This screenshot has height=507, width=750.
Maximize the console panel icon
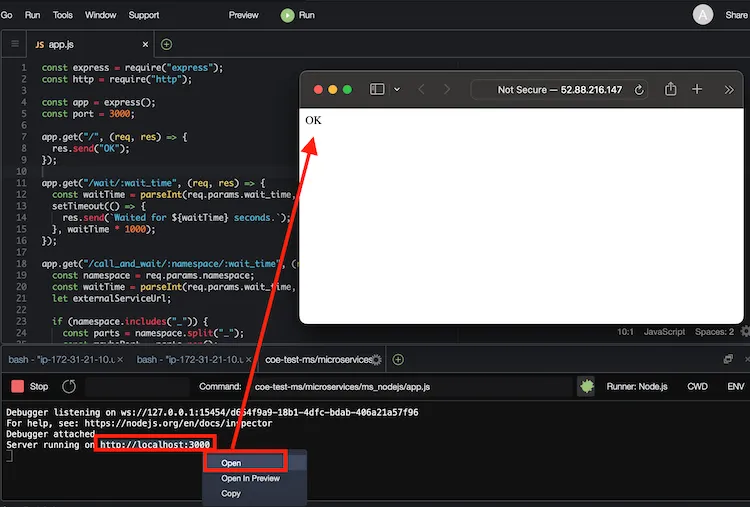click(728, 359)
